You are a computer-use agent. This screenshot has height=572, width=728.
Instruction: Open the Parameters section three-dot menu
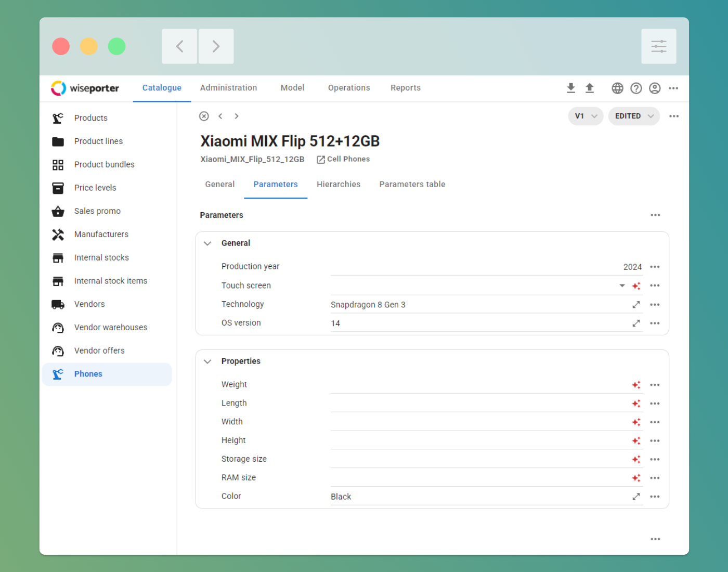(x=655, y=215)
